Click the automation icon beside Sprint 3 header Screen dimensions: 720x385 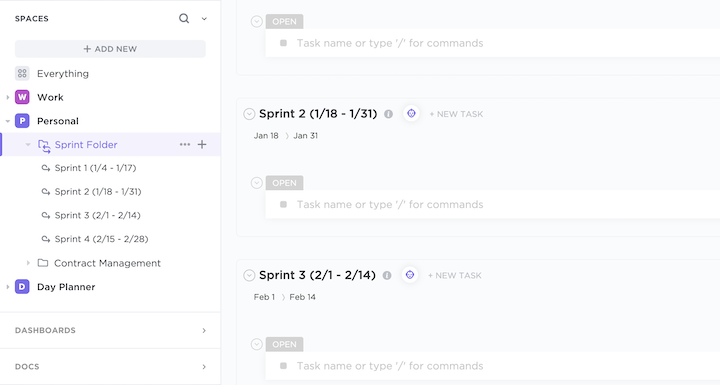coord(410,275)
